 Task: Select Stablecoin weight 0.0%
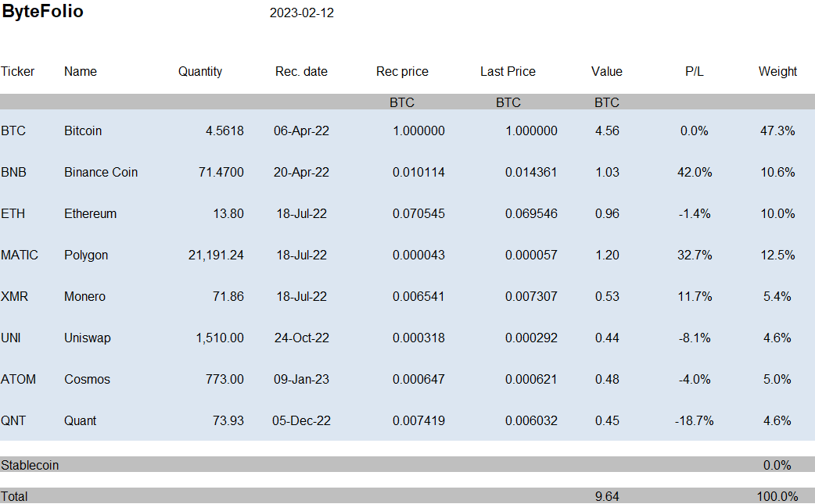click(x=777, y=465)
